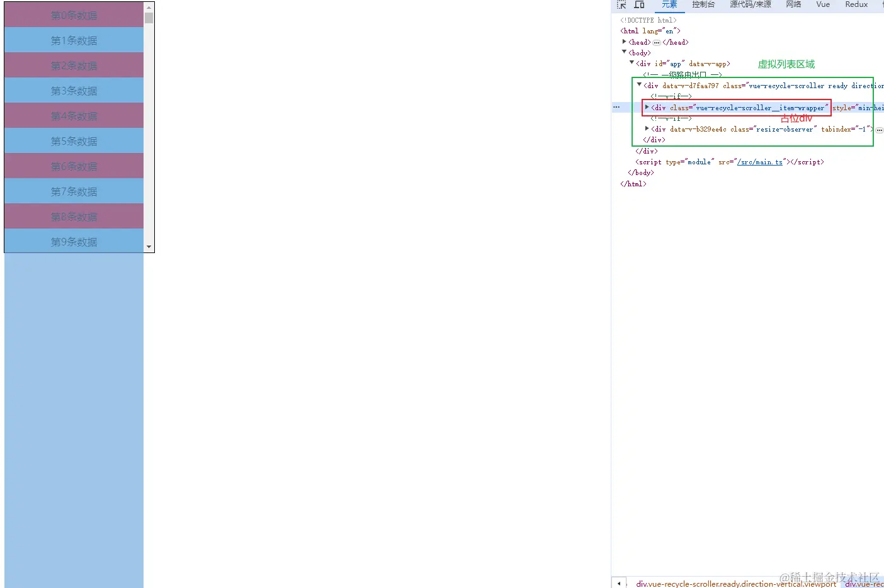
Task: Select the html lang="en" line
Action: (650, 31)
